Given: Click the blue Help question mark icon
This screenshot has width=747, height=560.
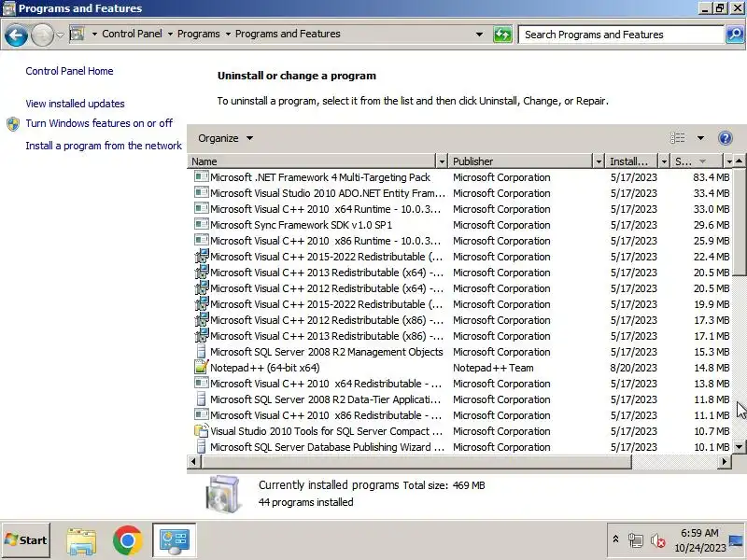Looking at the screenshot, I should [726, 138].
